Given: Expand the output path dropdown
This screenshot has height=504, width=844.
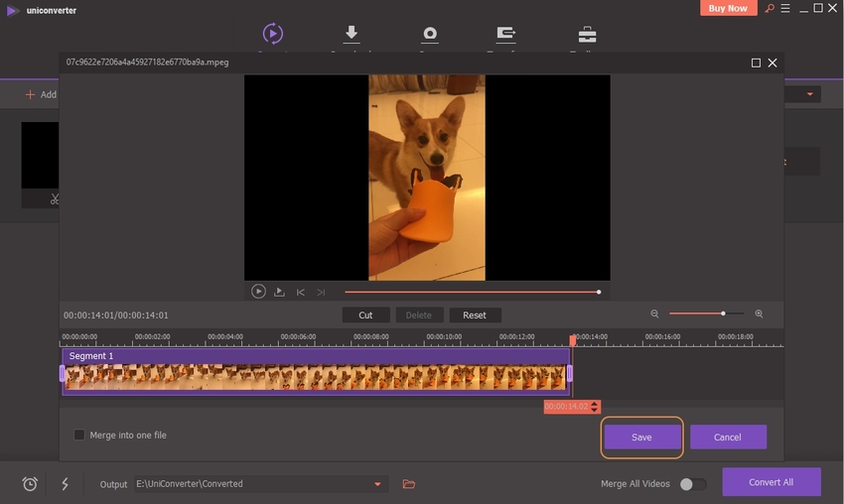Looking at the screenshot, I should [x=377, y=484].
